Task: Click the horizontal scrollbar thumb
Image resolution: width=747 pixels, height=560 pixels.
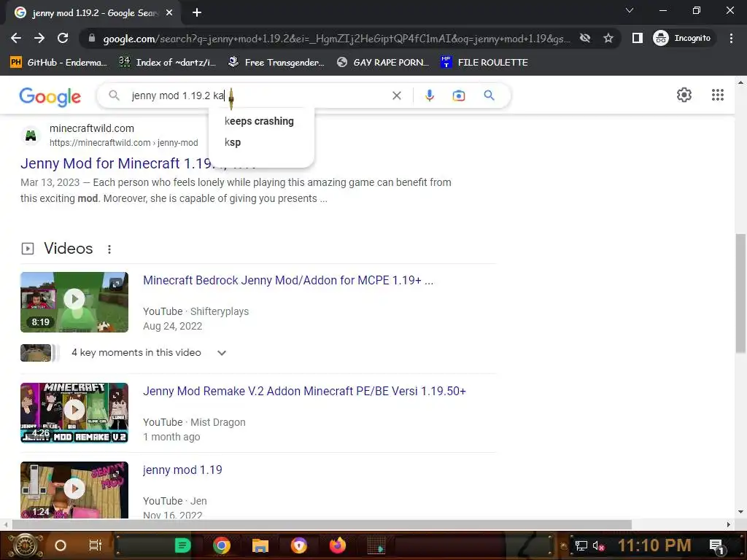Action: 322,524
